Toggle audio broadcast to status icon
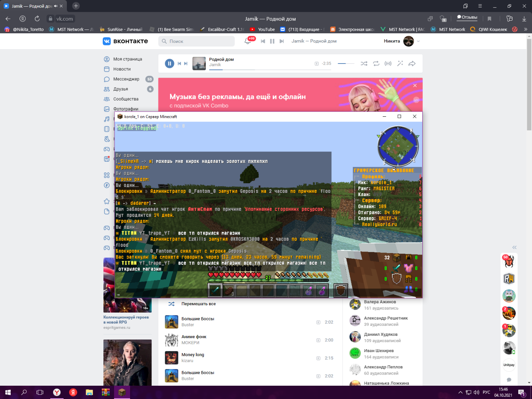 tap(388, 64)
